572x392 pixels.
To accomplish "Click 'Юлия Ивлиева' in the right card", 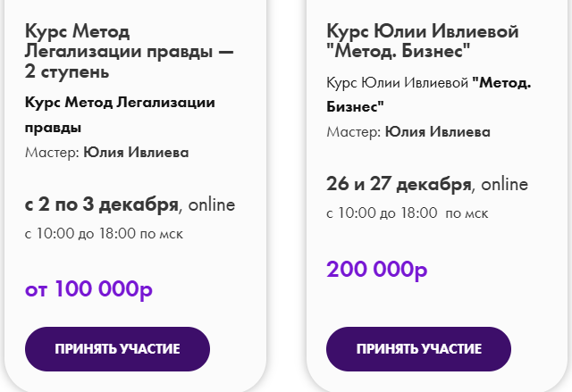I will 438,132.
